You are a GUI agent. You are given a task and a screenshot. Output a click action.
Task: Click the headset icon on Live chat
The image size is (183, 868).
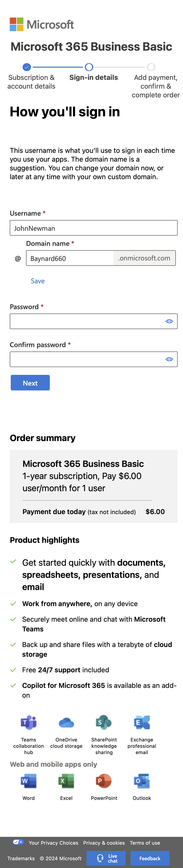(100, 858)
